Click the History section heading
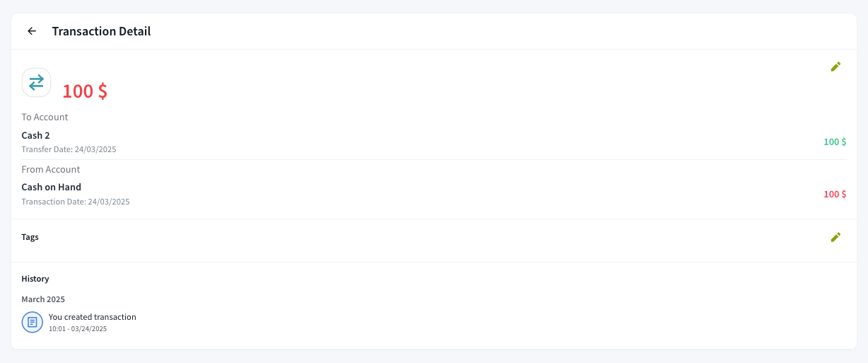The image size is (868, 363). tap(35, 279)
